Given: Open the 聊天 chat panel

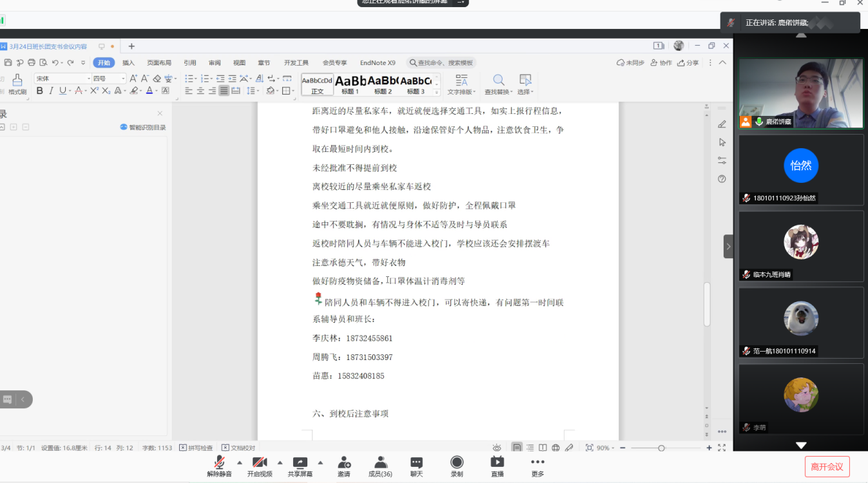Looking at the screenshot, I should point(416,466).
